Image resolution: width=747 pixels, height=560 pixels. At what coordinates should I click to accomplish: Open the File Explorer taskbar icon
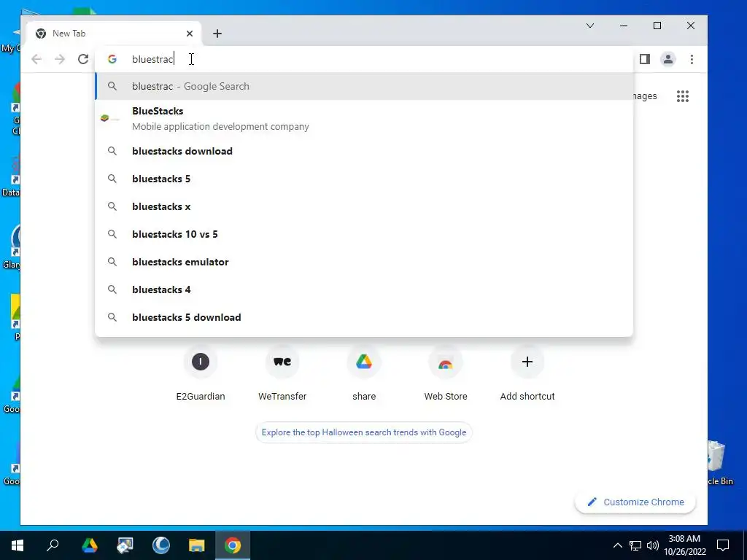[197, 545]
